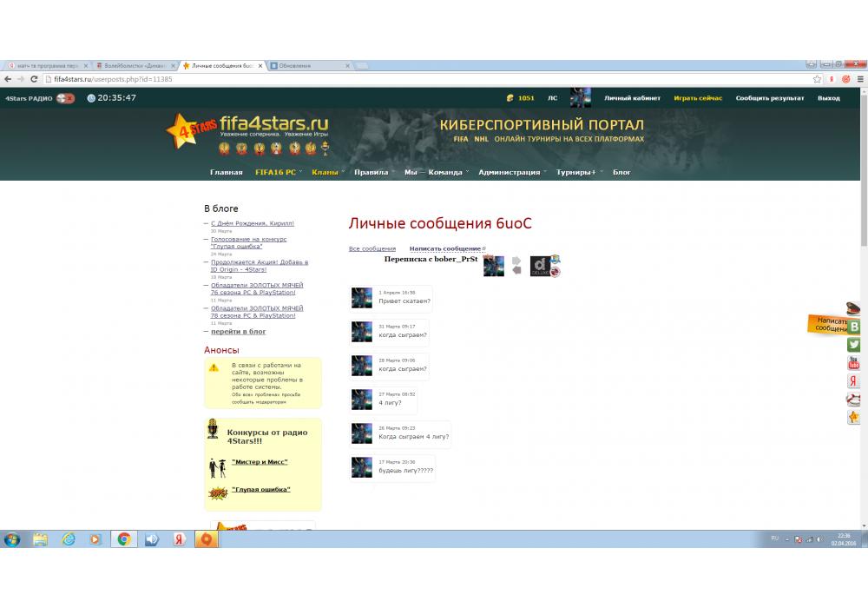The width and height of the screenshot is (868, 608).
Task: Open the Главная menu item
Action: click(226, 172)
